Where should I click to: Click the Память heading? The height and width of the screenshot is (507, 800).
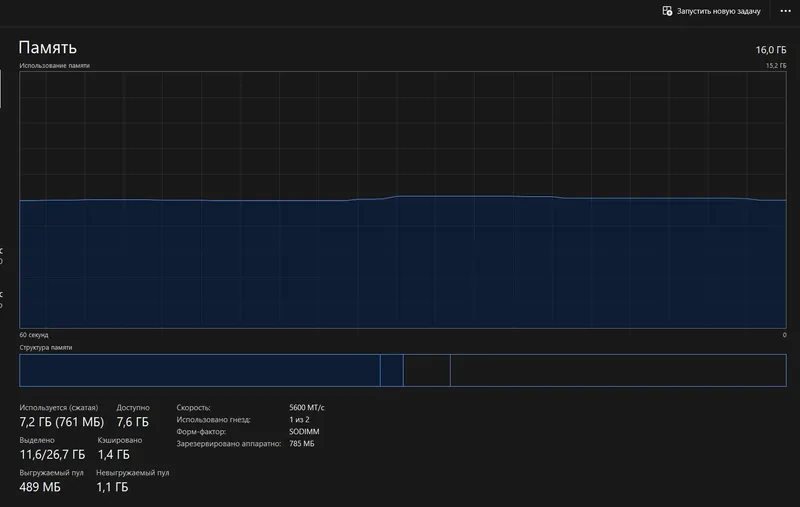(47, 47)
